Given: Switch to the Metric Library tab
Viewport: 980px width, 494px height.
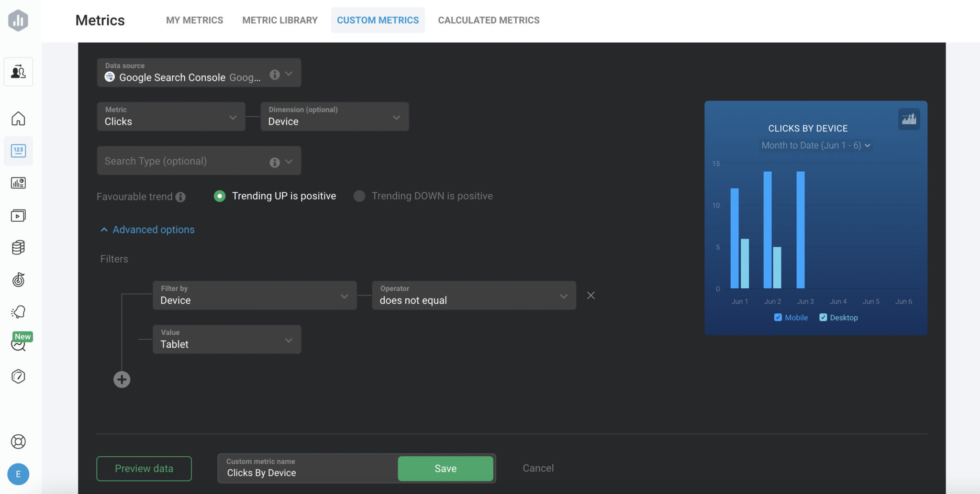Looking at the screenshot, I should (x=280, y=20).
